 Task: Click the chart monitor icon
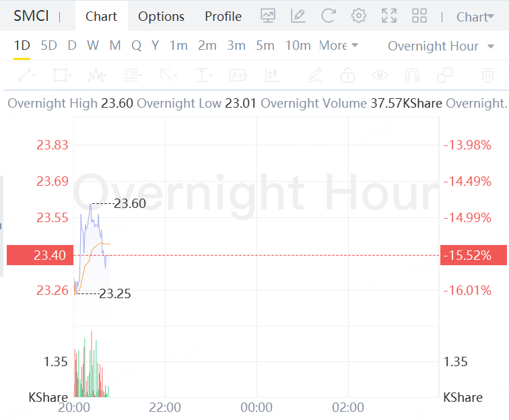click(268, 15)
